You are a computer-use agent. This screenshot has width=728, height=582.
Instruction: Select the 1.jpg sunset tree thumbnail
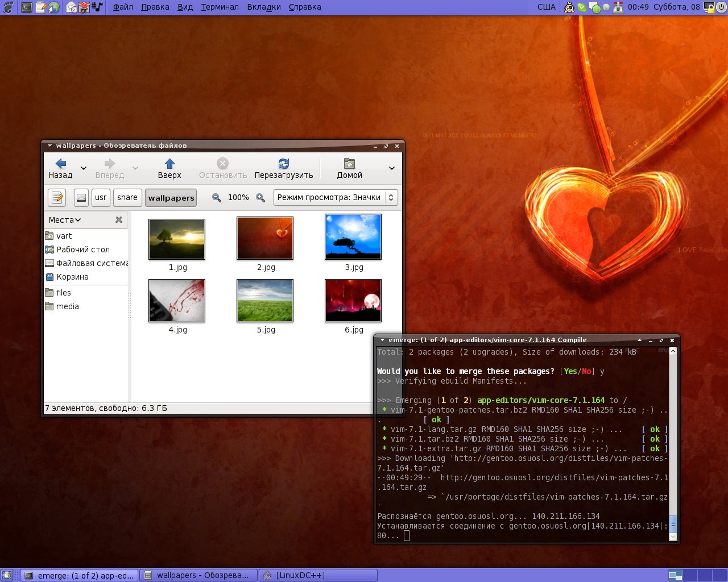click(177, 239)
